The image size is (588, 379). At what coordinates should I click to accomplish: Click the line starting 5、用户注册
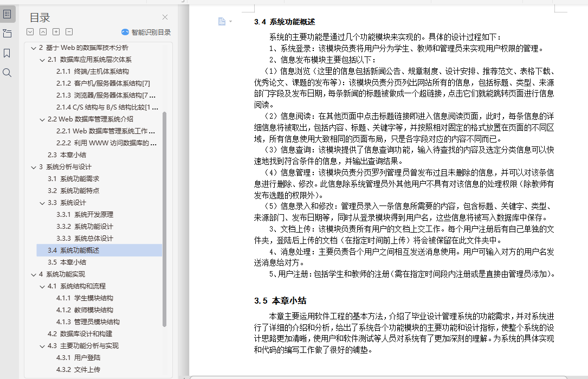(412, 274)
